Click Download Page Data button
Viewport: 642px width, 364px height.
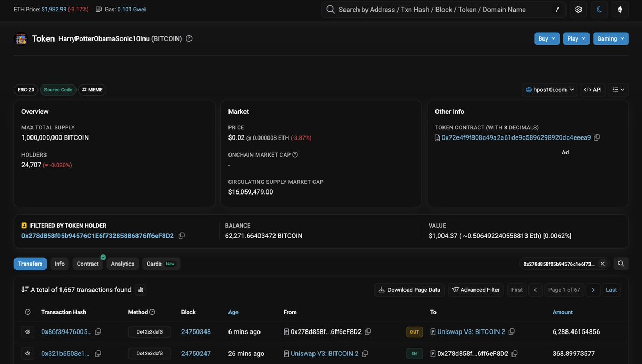click(409, 290)
